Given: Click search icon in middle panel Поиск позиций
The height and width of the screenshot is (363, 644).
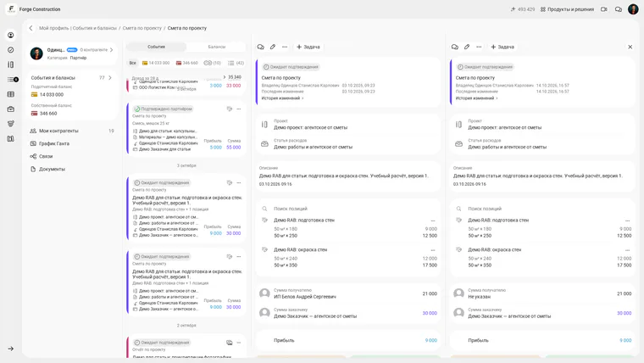Looking at the screenshot, I should (265, 209).
